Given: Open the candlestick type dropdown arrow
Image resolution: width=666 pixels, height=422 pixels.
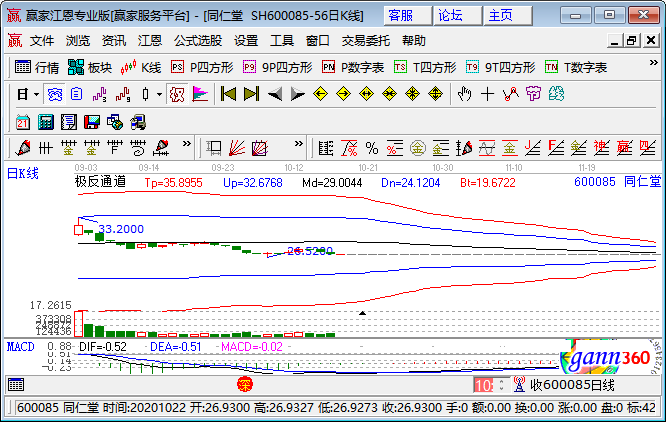Looking at the screenshot, I should click(159, 94).
